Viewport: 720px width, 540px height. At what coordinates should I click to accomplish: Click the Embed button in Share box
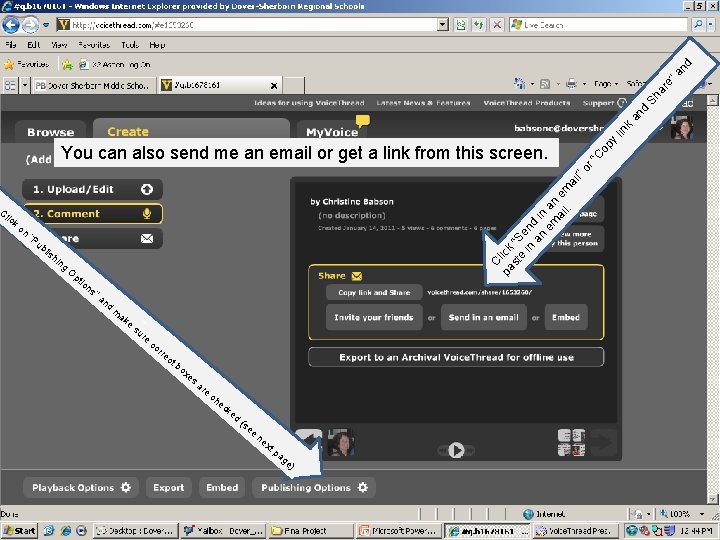point(566,317)
